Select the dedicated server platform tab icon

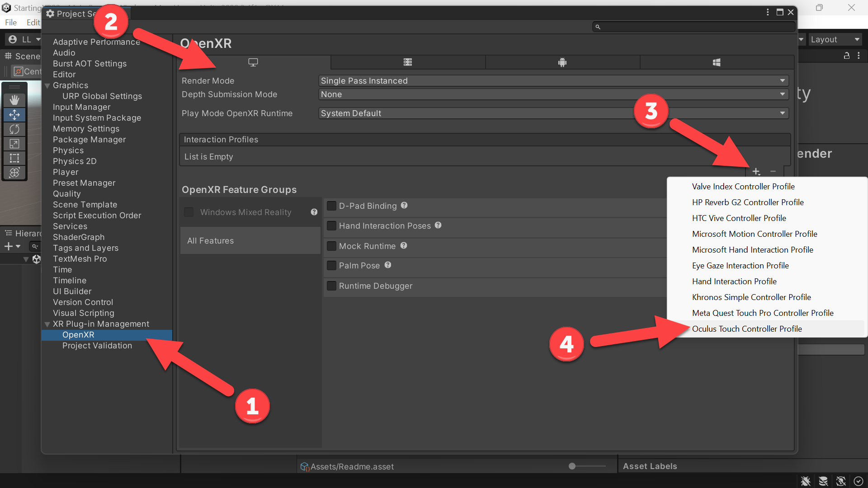[x=408, y=62]
